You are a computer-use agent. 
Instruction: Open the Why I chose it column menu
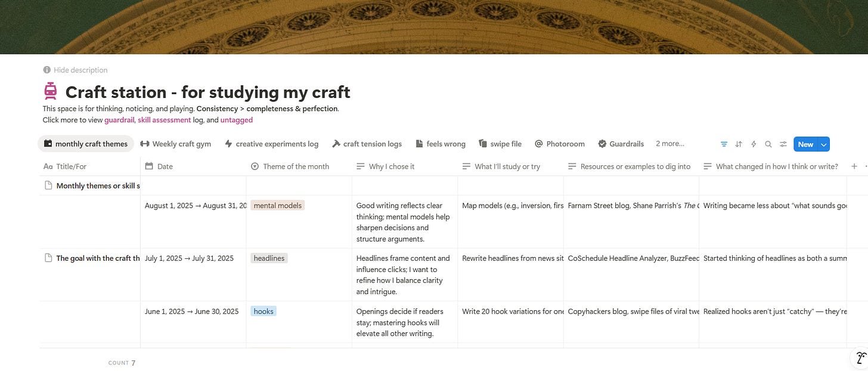point(405,166)
